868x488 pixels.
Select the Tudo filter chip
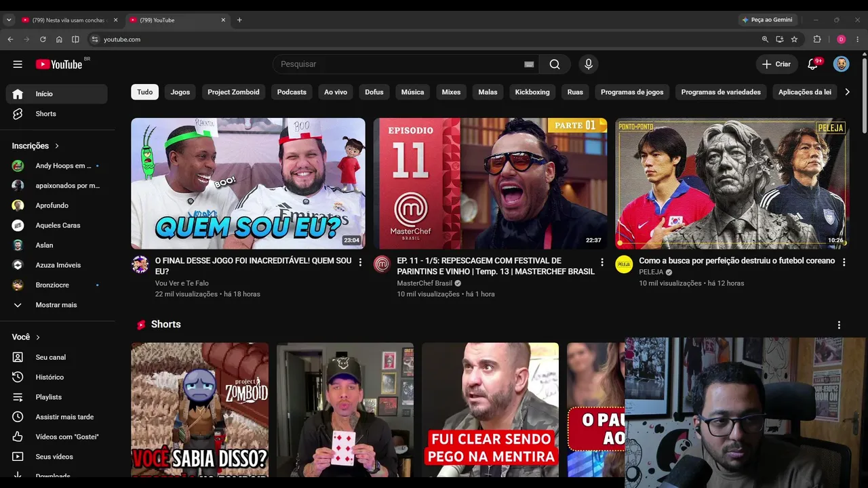coord(145,92)
